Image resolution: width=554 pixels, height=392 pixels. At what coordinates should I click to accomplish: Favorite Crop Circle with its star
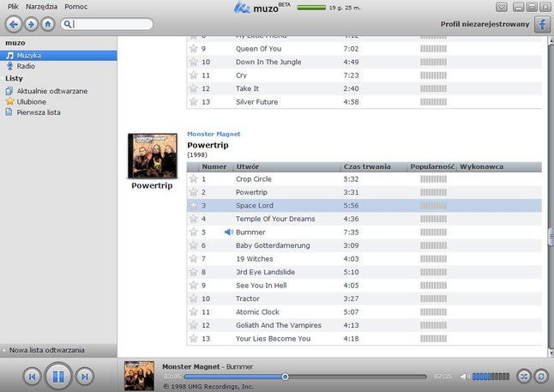pyautogui.click(x=193, y=179)
